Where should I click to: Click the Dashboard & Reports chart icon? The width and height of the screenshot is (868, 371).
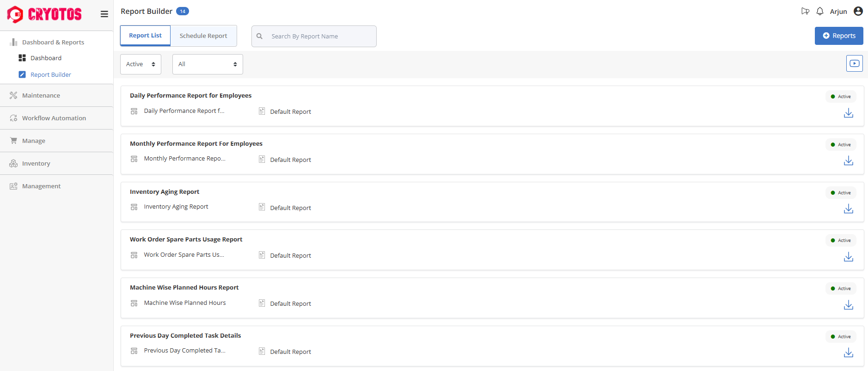point(13,42)
